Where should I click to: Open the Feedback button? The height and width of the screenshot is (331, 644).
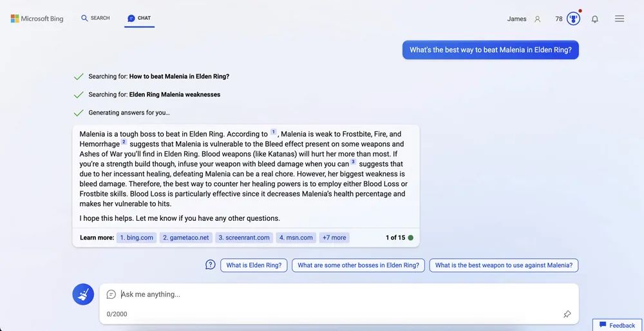tap(618, 325)
